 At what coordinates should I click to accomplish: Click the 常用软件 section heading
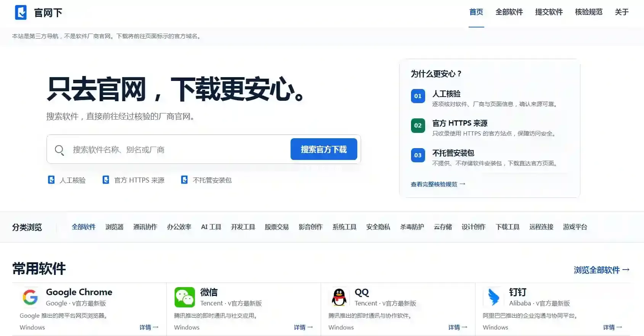(39, 268)
